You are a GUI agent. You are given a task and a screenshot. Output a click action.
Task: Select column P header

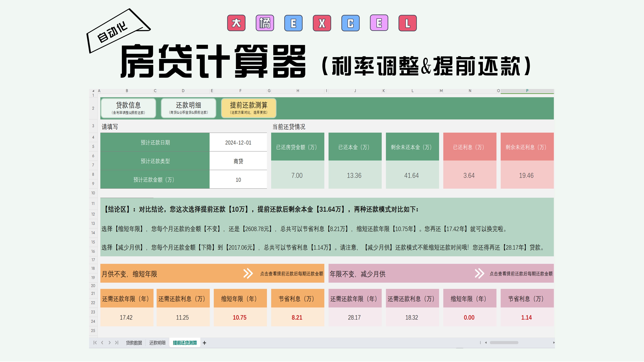(527, 91)
